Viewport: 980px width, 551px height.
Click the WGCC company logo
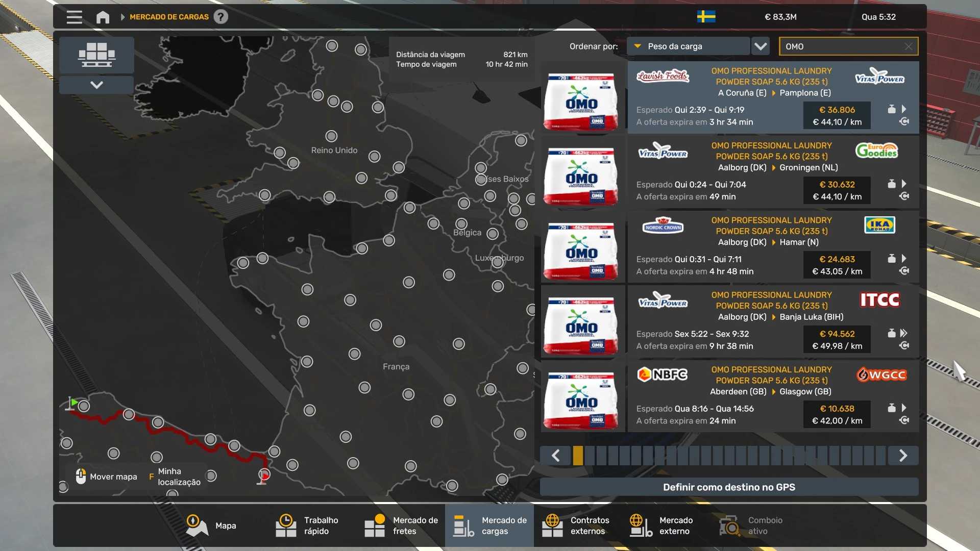point(881,374)
